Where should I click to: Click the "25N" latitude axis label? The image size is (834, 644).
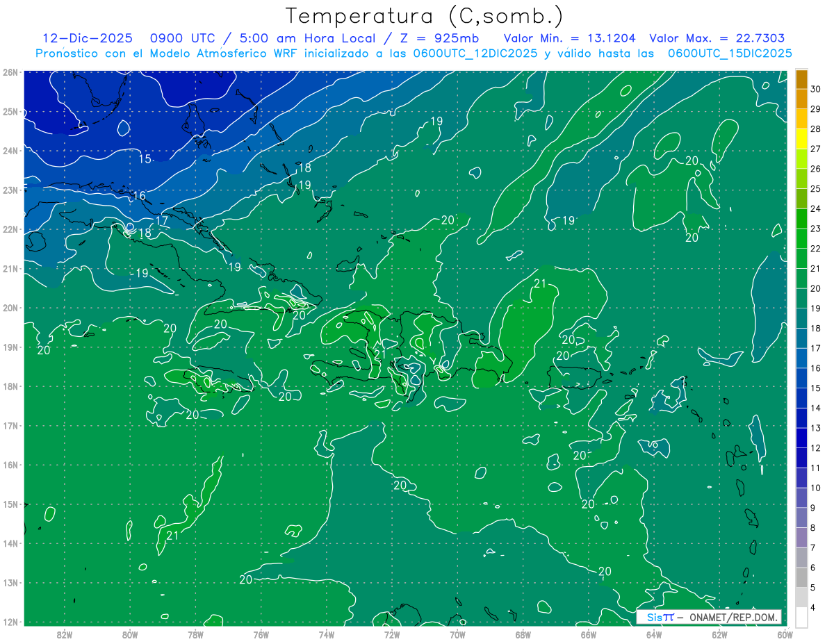10,111
